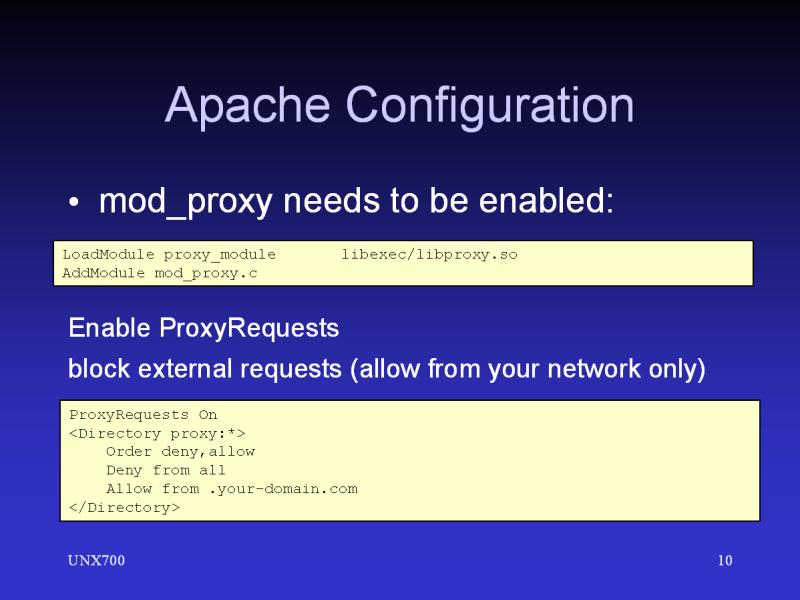Select the "libexec/libproxy.so" path text
The height and width of the screenshot is (600, 800).
[x=429, y=255]
